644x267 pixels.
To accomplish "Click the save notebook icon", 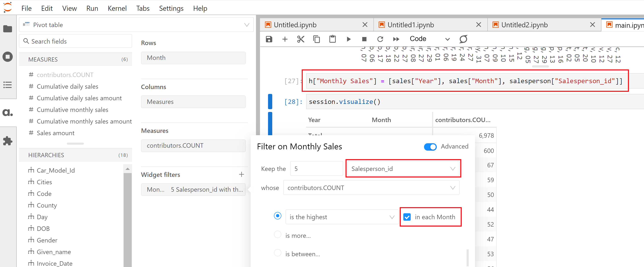I will [269, 39].
